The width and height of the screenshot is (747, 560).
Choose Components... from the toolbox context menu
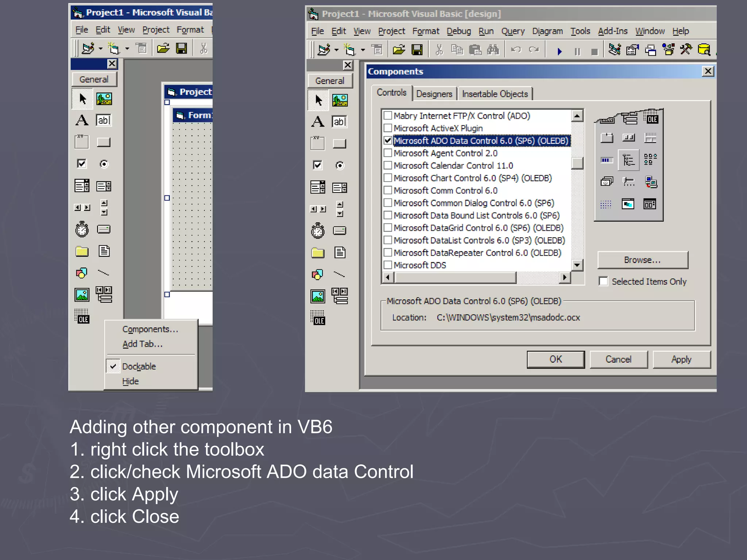[x=150, y=329]
